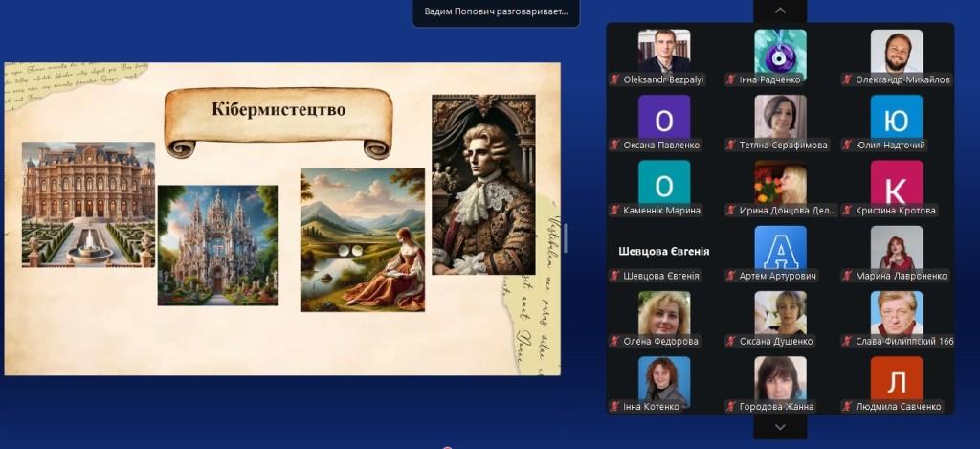This screenshot has width=980, height=449.
Task: Select Інна Радченко's evil-eye avatar
Action: 780,52
